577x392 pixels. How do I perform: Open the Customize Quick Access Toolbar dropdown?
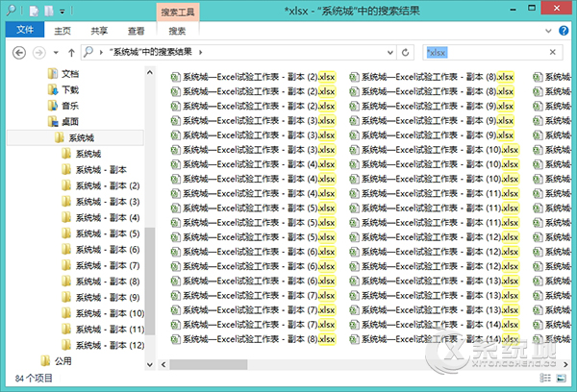tap(63, 12)
